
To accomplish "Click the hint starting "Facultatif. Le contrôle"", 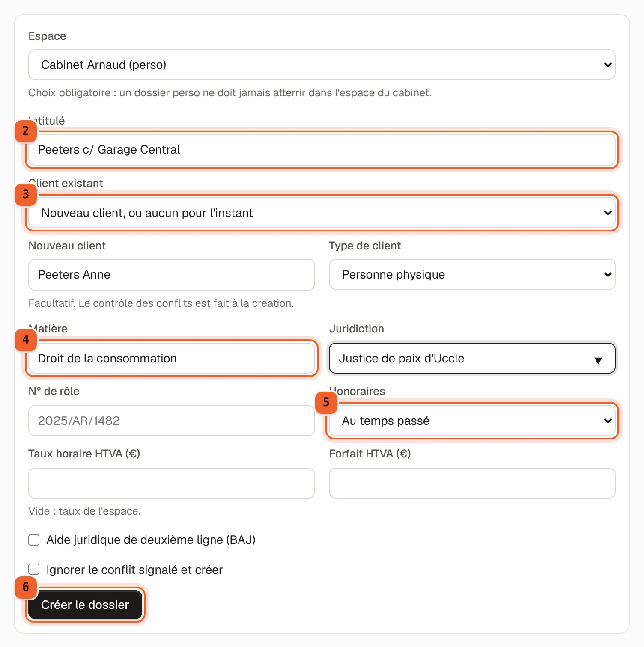I will point(161,303).
